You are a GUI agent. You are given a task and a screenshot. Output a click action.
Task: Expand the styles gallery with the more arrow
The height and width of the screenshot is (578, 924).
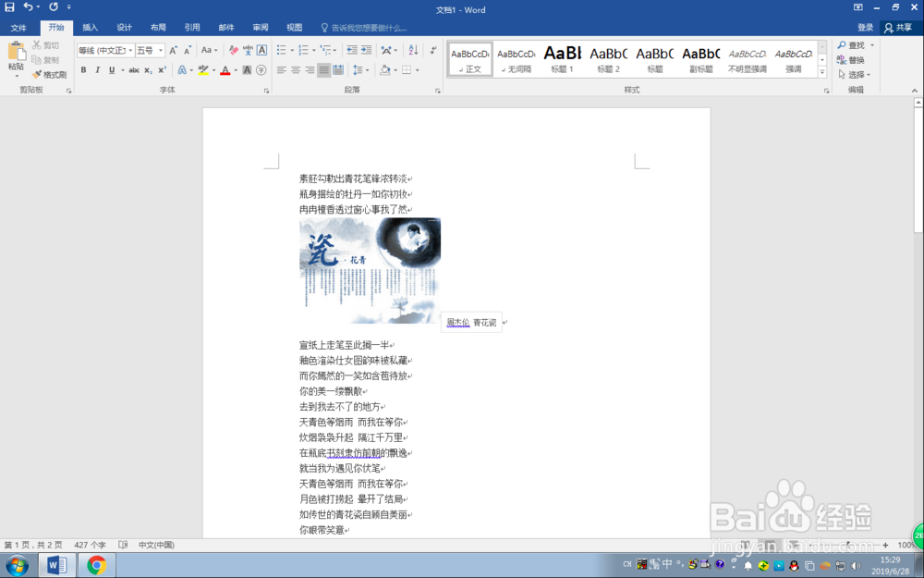tap(822, 71)
